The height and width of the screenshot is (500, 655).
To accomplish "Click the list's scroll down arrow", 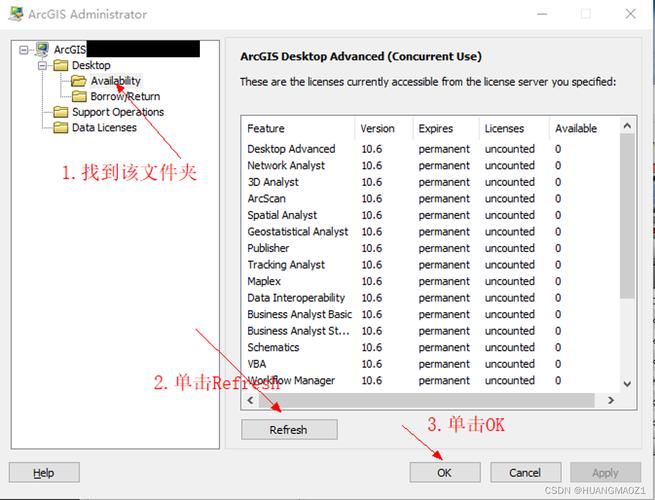I will pyautogui.click(x=627, y=383).
